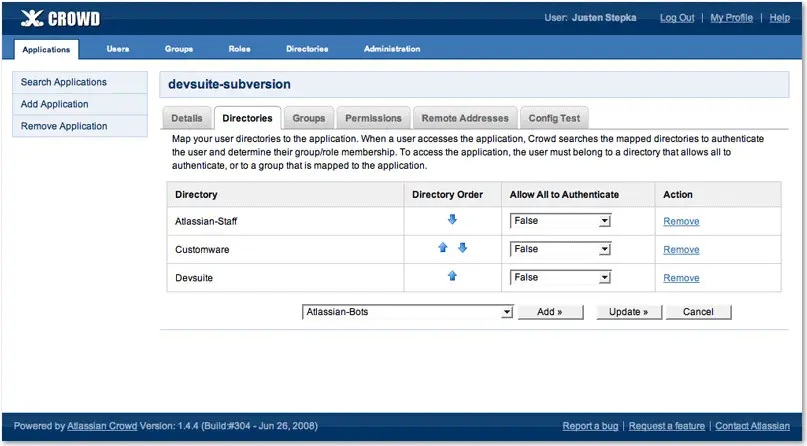807x446 pixels.
Task: Open the My Profile link
Action: (731, 17)
